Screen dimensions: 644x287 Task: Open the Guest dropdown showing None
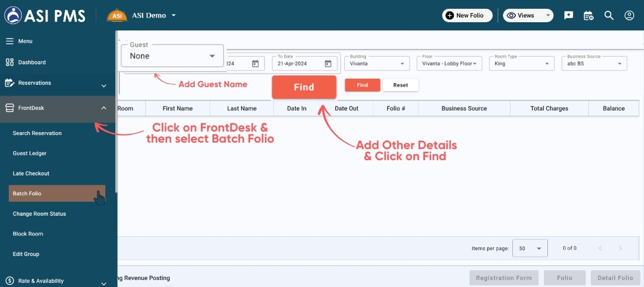pos(172,56)
